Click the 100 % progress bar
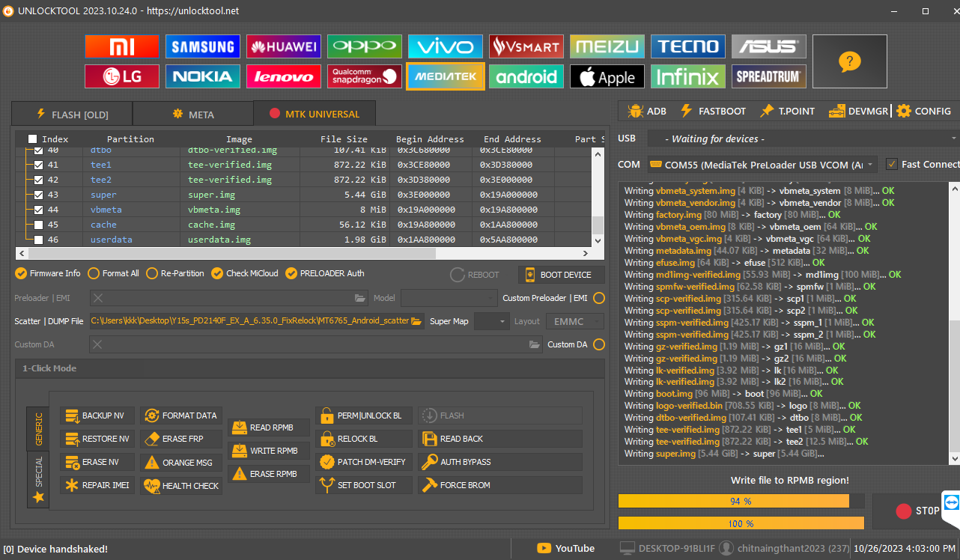960x560 pixels. [x=741, y=523]
